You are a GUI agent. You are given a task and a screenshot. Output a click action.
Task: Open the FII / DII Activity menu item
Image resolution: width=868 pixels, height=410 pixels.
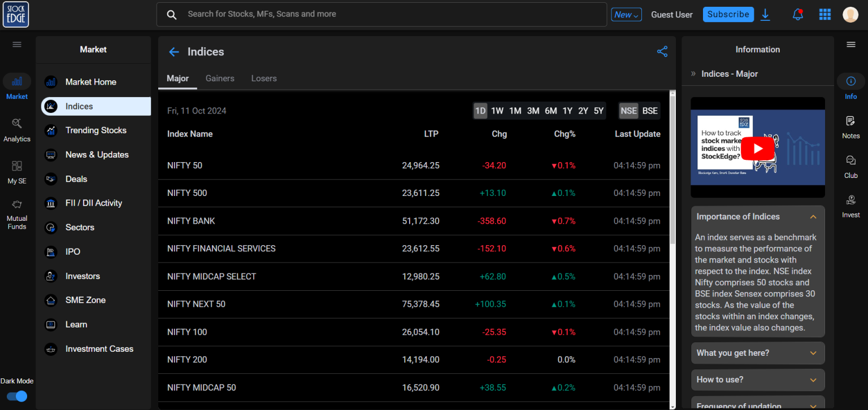(95, 203)
